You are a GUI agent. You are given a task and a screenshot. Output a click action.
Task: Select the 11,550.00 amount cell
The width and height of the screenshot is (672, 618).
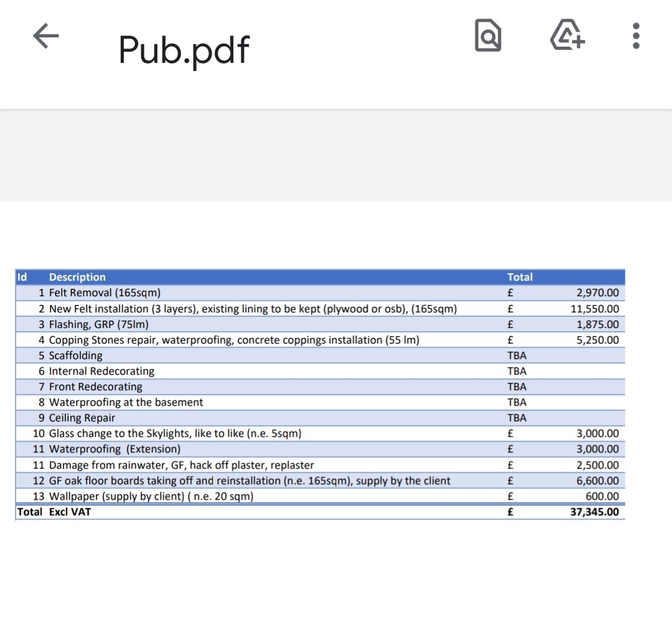595,309
